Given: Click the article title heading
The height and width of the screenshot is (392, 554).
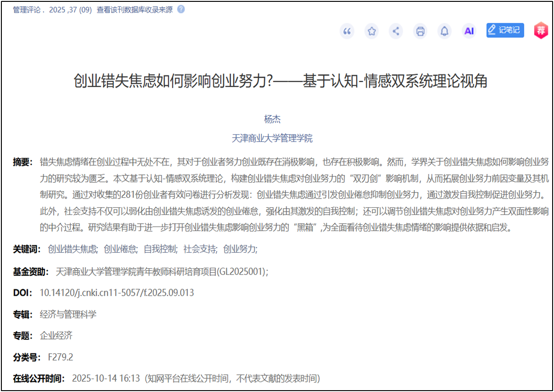Looking at the screenshot, I should coord(280,81).
